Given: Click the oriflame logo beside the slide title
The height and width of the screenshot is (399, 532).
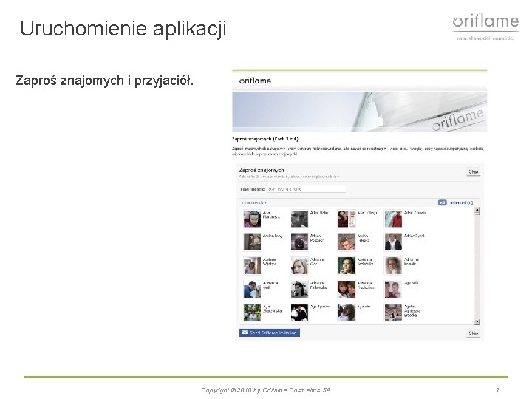Looking at the screenshot, I should click(485, 27).
